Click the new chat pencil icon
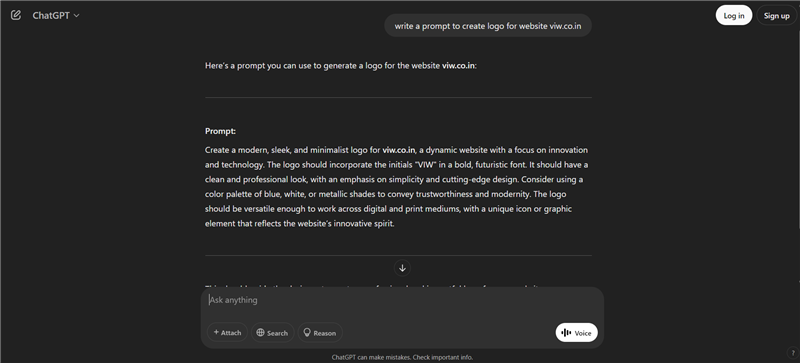This screenshot has height=363, width=800. [x=16, y=15]
